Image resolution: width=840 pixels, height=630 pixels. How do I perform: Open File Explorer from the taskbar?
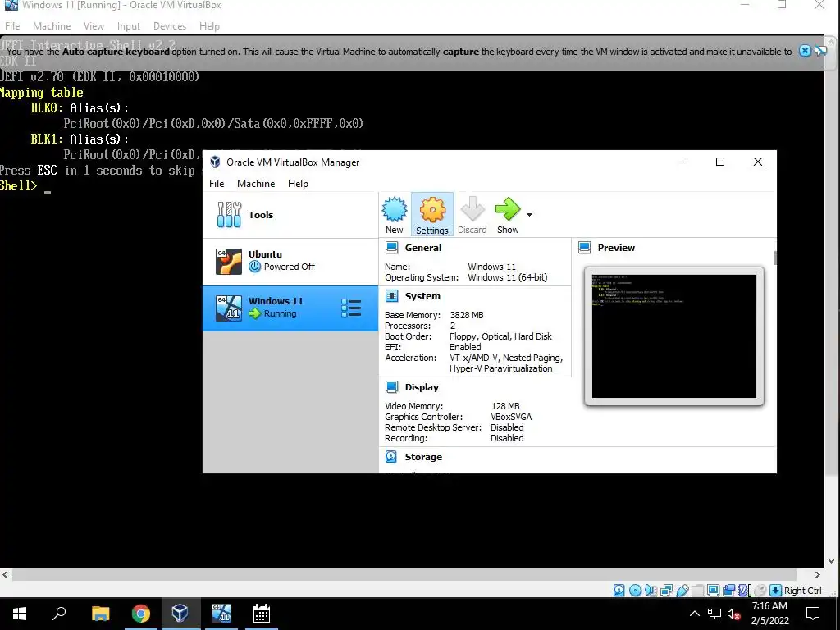point(100,614)
